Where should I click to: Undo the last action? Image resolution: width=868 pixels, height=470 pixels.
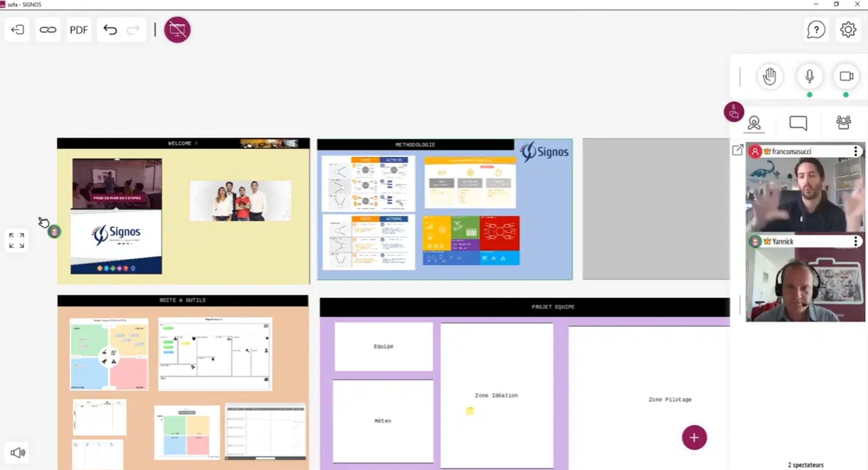pyautogui.click(x=110, y=30)
